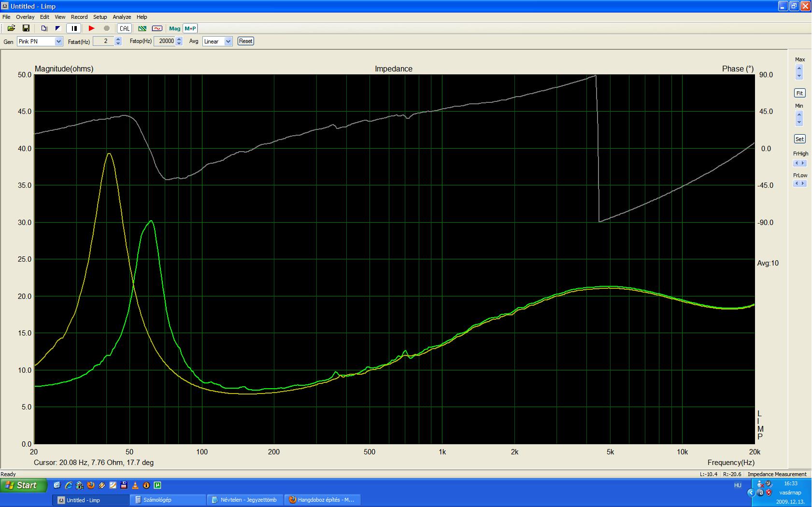The image size is (812, 507).
Task: Click the CAL calibration button
Action: click(125, 28)
